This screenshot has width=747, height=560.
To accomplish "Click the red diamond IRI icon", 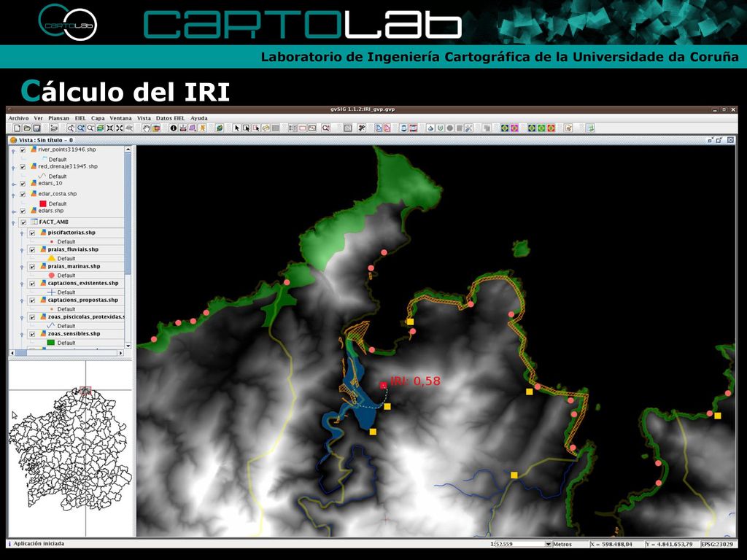I will tap(551, 128).
